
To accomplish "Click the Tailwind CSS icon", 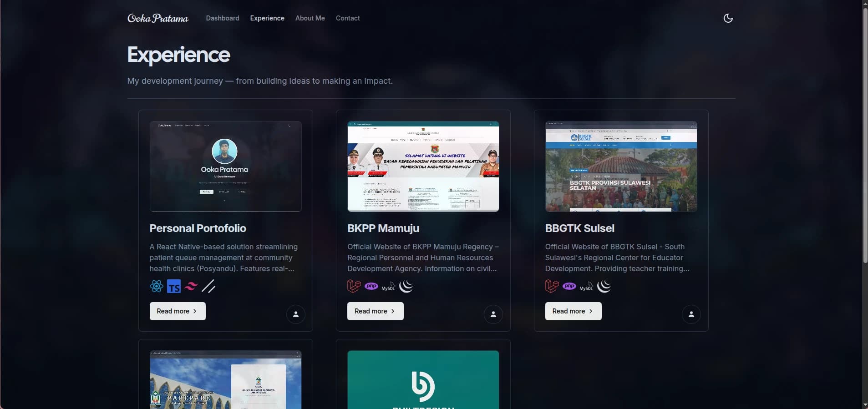I will point(191,286).
